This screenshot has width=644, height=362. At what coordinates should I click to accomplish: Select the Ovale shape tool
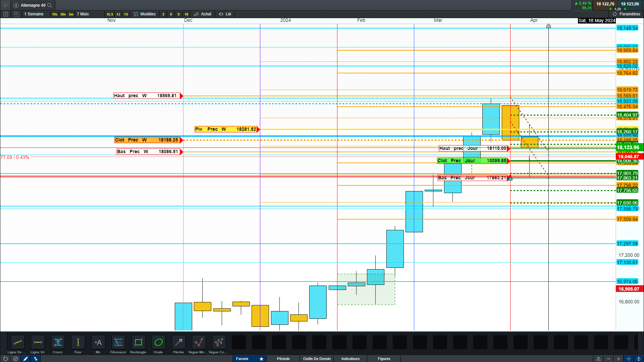158,343
